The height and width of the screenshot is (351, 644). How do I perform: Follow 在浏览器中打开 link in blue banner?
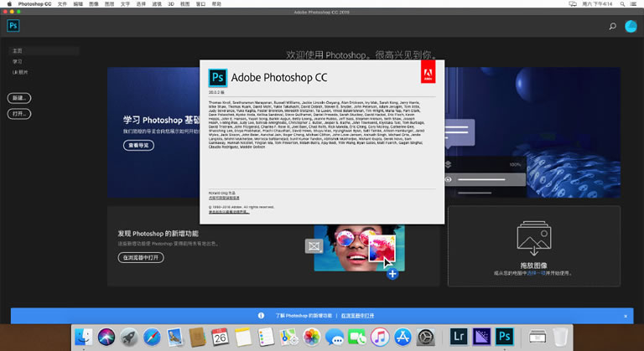pos(358,316)
